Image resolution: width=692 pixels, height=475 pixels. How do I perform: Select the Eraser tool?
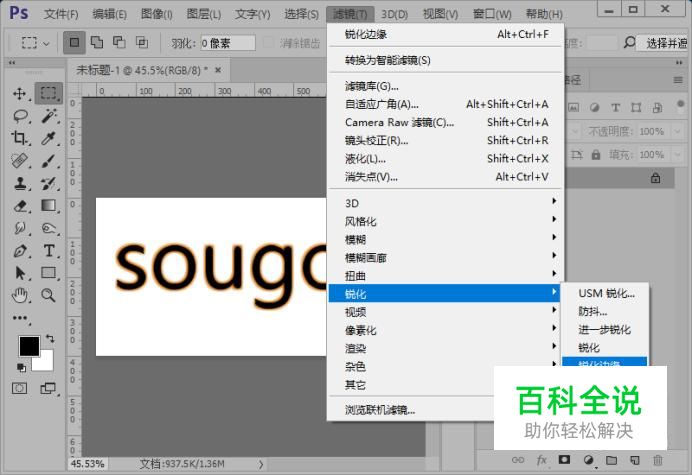coord(19,206)
